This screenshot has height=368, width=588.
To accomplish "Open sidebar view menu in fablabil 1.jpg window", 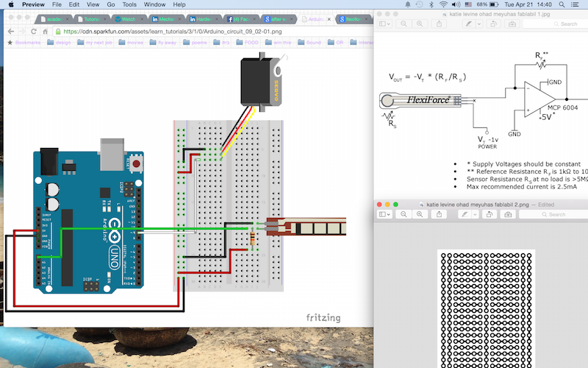I will (384, 24).
